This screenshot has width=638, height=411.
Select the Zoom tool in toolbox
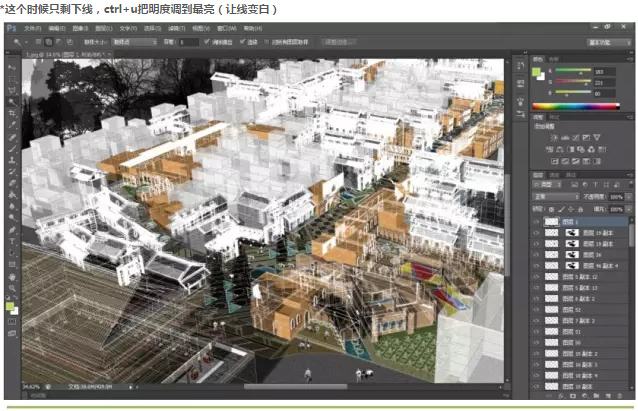point(12,289)
